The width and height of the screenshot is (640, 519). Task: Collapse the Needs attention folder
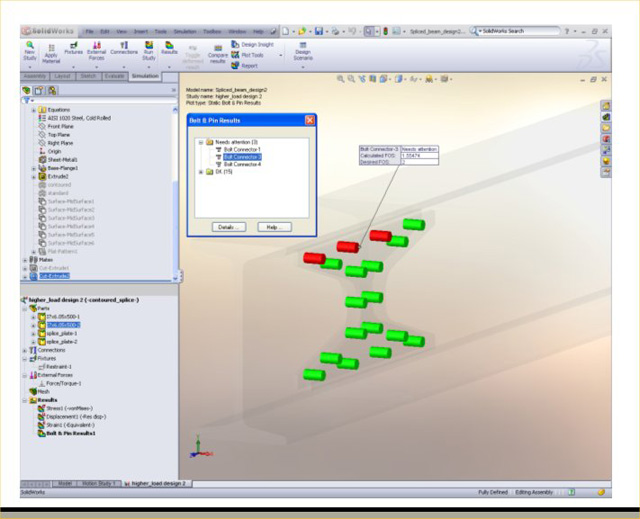click(200, 142)
